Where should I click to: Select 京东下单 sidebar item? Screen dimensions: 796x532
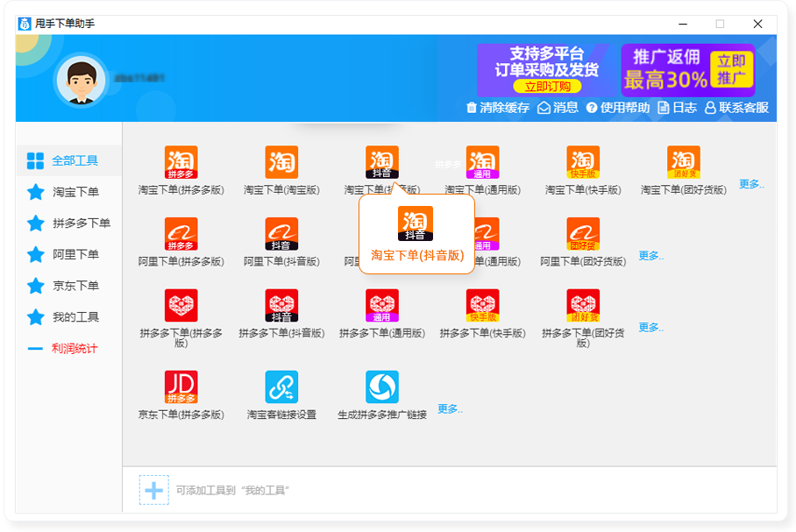(68, 286)
